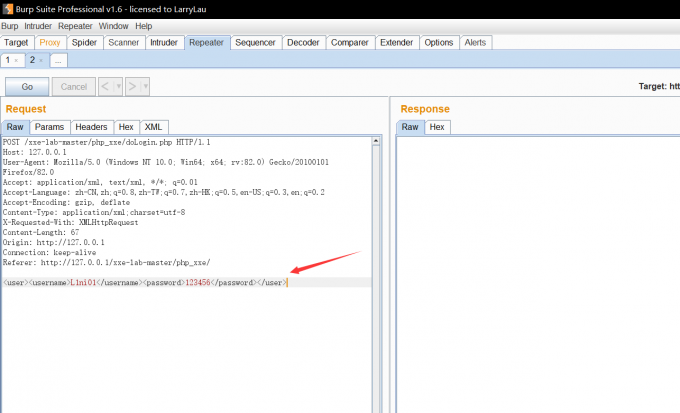Select Repeater sub-tab 2
Screen dimensions: 680x413
click(x=32, y=60)
